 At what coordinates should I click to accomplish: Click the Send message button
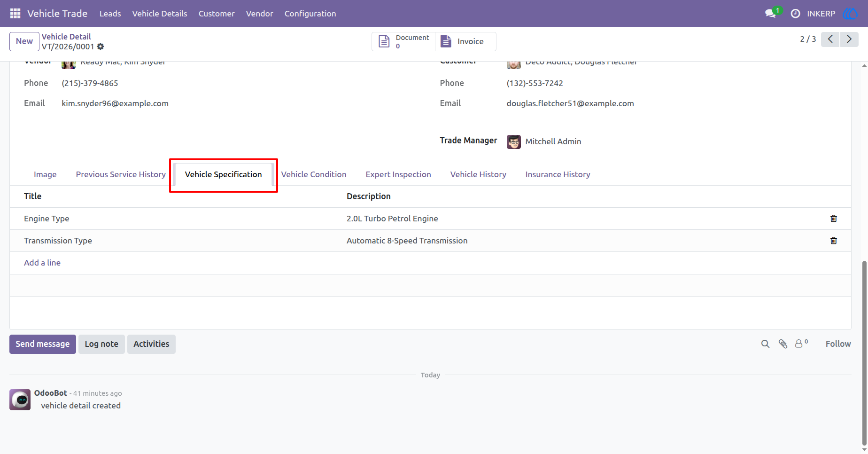(43, 344)
